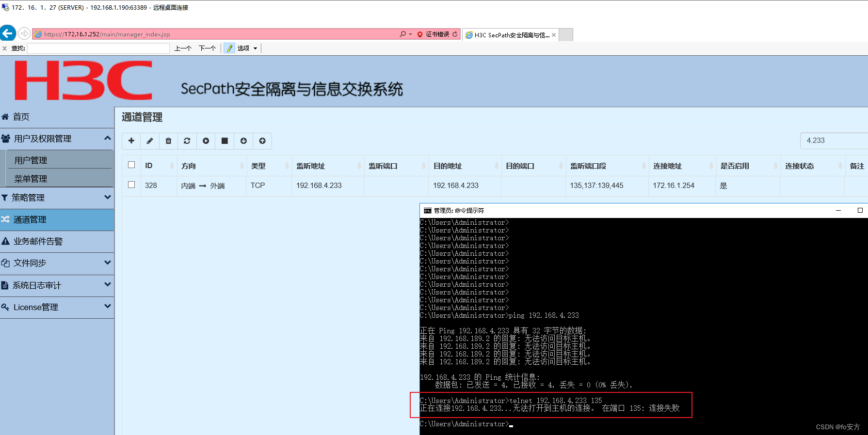868x435 pixels.
Task: Click the filter icon beside 策略管理
Action: 5,198
